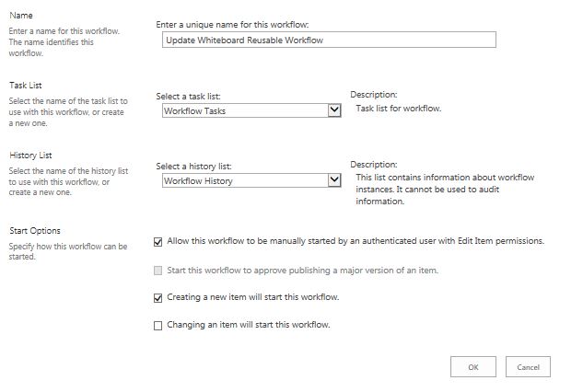This screenshot has height=392, width=583.
Task: Open the Workflow History dropdown list
Action: (243, 180)
